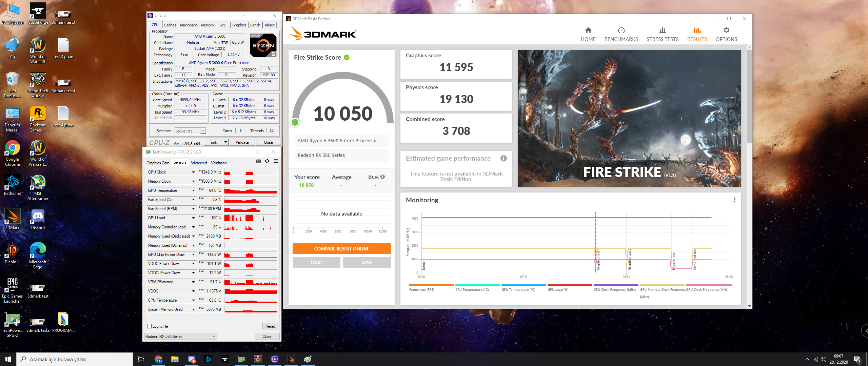
Task: Toggle the GPU Temperature (°C) legend entry
Action: pos(518,289)
